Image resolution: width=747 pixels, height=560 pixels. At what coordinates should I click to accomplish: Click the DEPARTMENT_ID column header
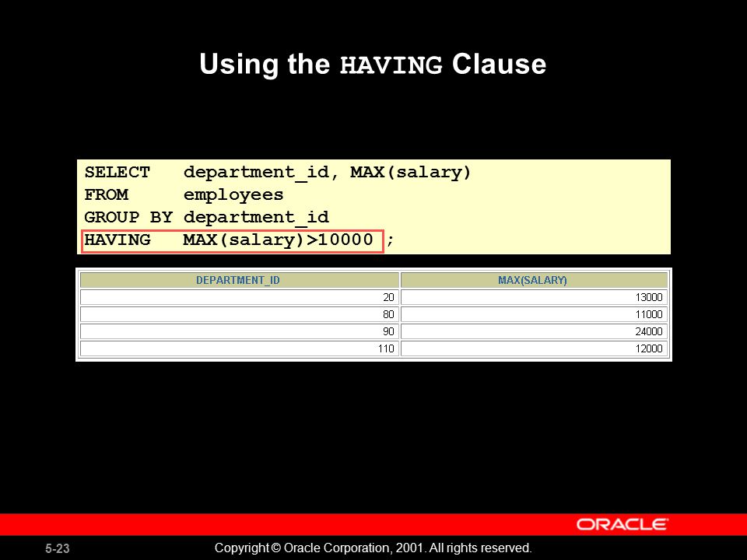point(239,280)
